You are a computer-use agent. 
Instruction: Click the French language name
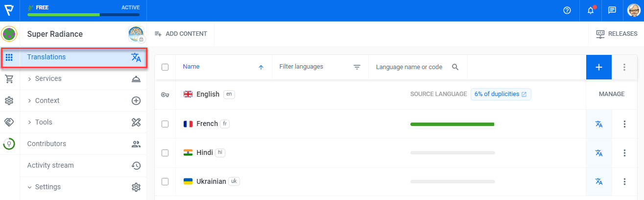[x=207, y=124]
